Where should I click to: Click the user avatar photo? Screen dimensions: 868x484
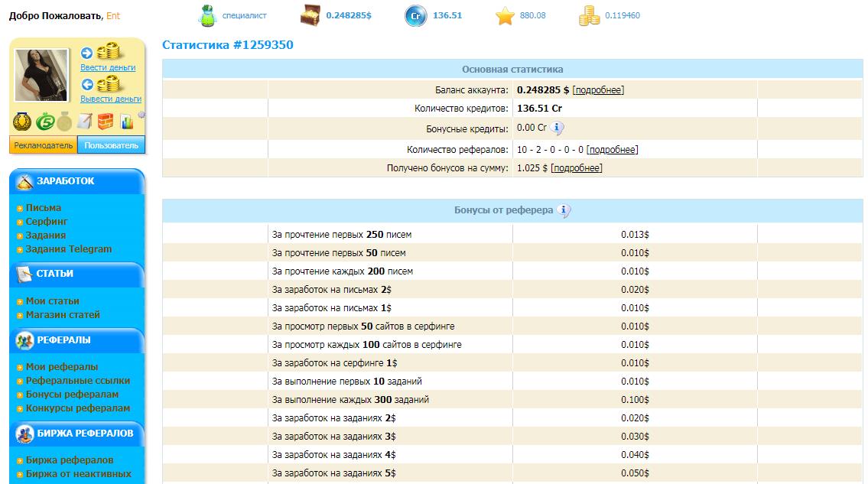coord(41,75)
